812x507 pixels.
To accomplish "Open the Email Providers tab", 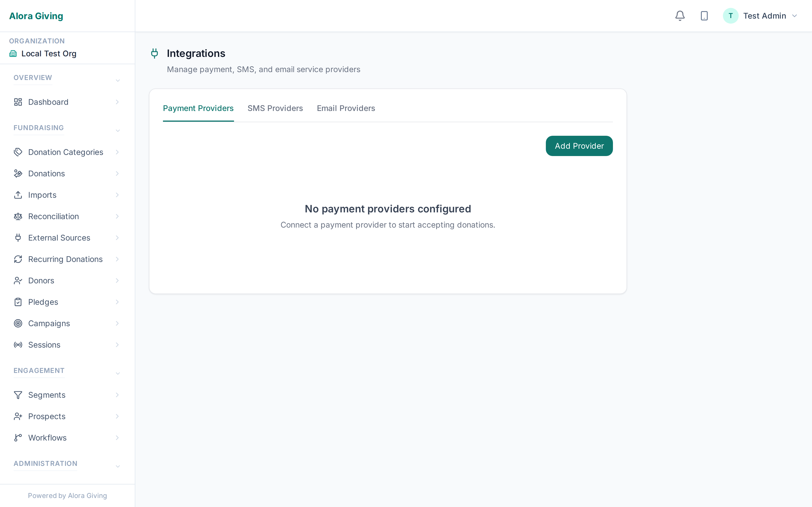I will pos(346,108).
